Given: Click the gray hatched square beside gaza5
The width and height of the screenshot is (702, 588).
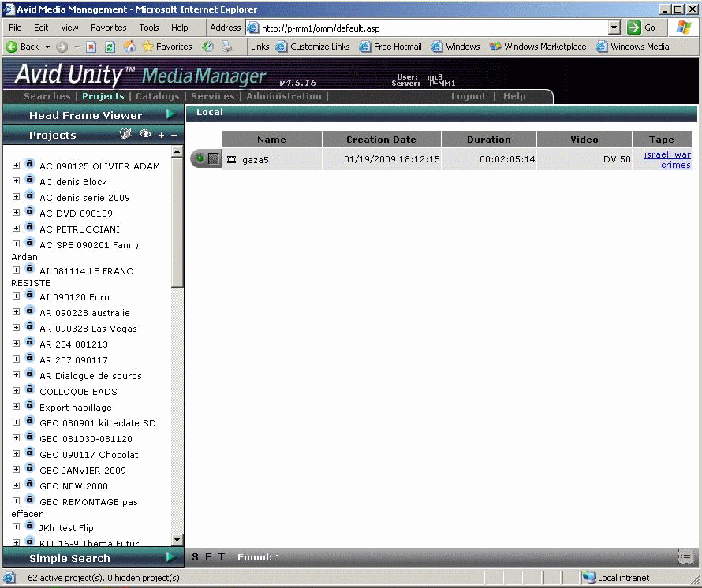Looking at the screenshot, I should point(214,158).
